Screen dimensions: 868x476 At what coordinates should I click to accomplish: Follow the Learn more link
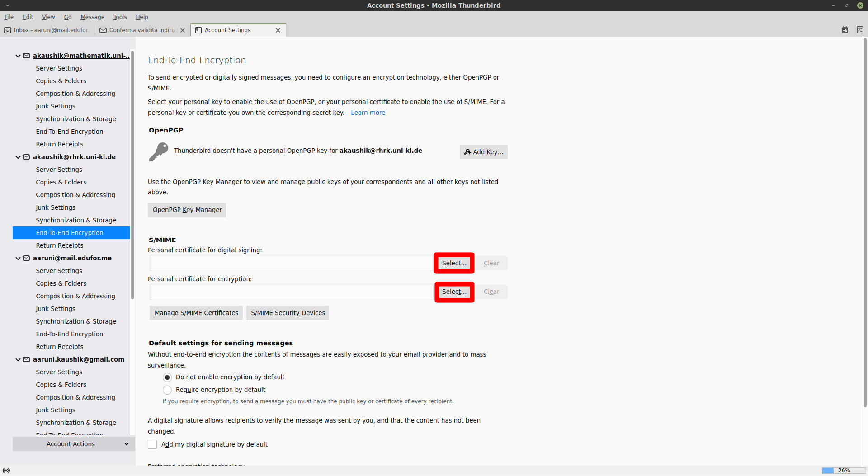point(368,113)
